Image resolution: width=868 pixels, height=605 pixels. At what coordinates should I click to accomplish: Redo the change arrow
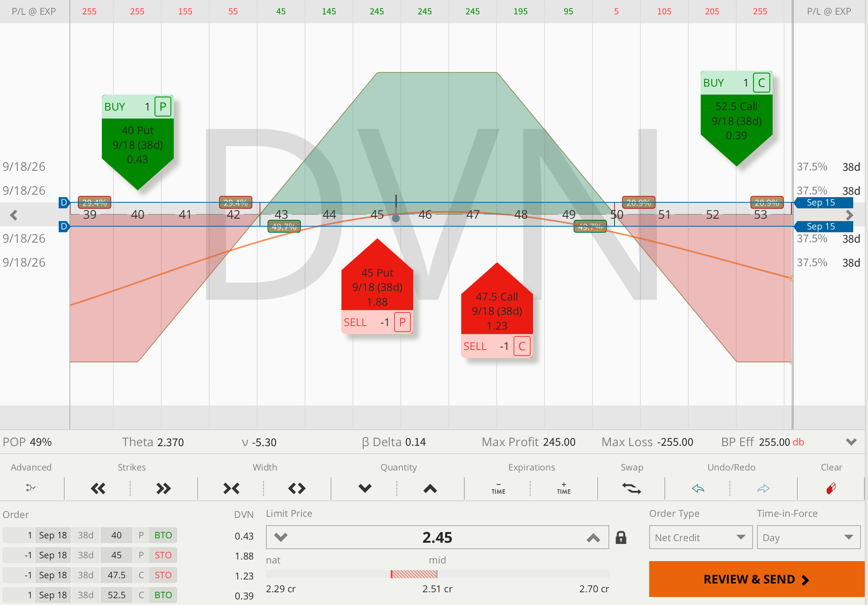763,488
